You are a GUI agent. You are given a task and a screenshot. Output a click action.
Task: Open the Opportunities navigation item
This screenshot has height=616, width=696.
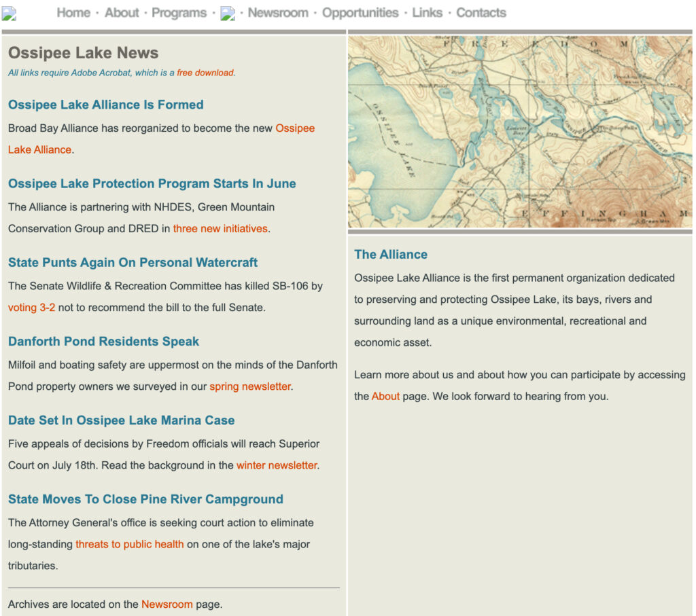point(360,13)
